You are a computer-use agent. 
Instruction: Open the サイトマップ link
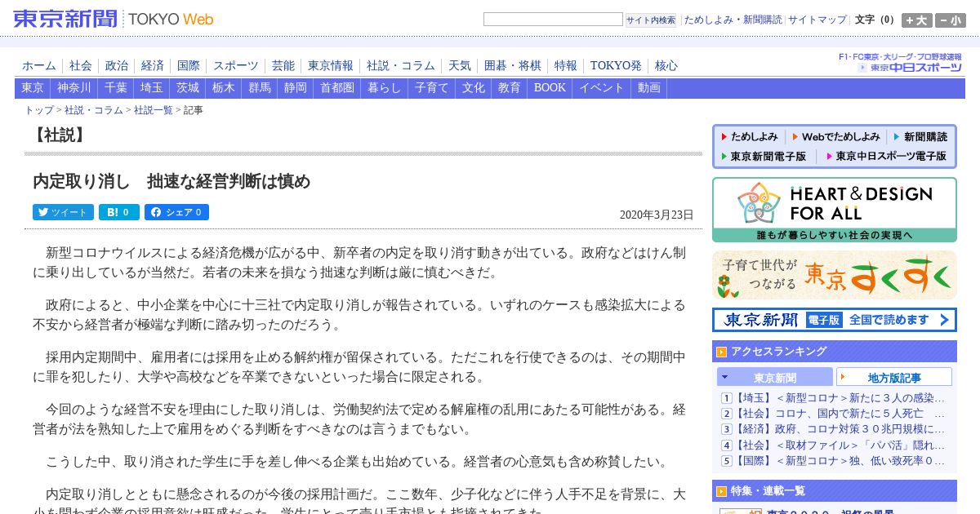(817, 20)
